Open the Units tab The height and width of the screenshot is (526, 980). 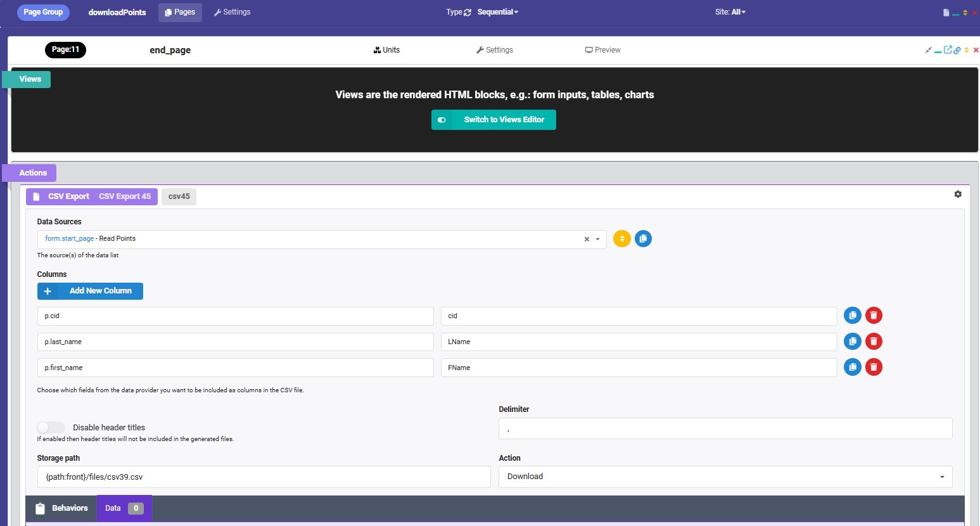[x=386, y=50]
